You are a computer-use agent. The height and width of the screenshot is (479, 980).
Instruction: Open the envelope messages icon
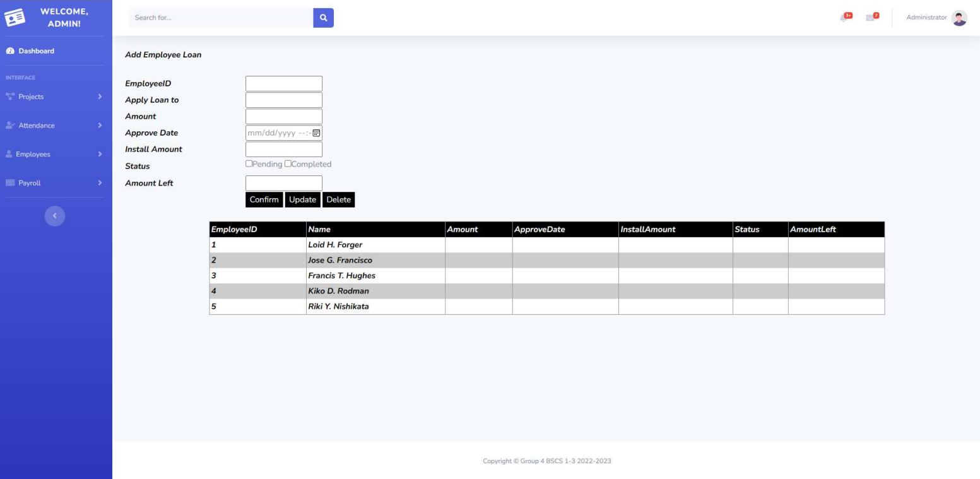point(873,18)
